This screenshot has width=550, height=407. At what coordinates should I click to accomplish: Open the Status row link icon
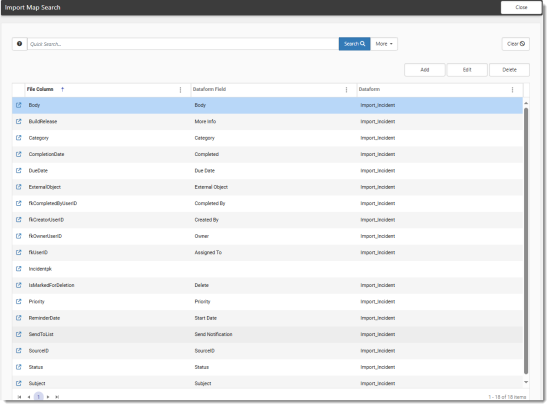(19, 367)
